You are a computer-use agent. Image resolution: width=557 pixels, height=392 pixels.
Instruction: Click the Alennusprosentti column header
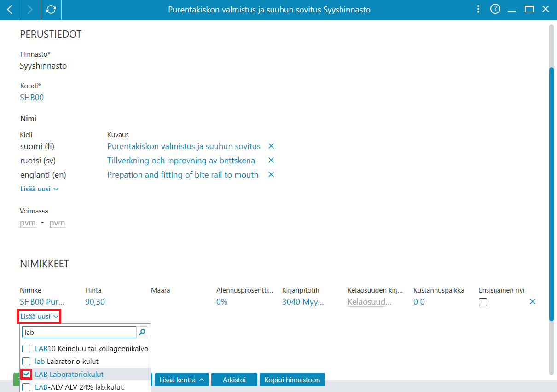245,290
